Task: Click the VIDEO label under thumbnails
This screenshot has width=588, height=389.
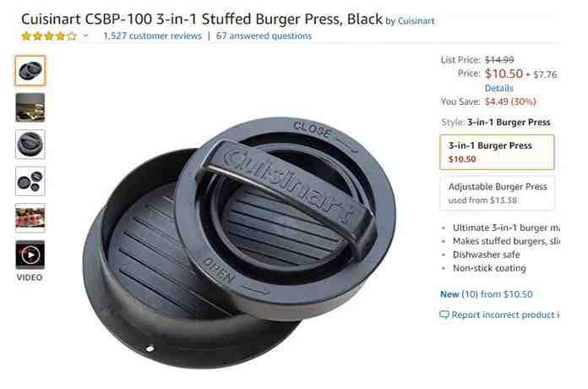Action: click(30, 277)
